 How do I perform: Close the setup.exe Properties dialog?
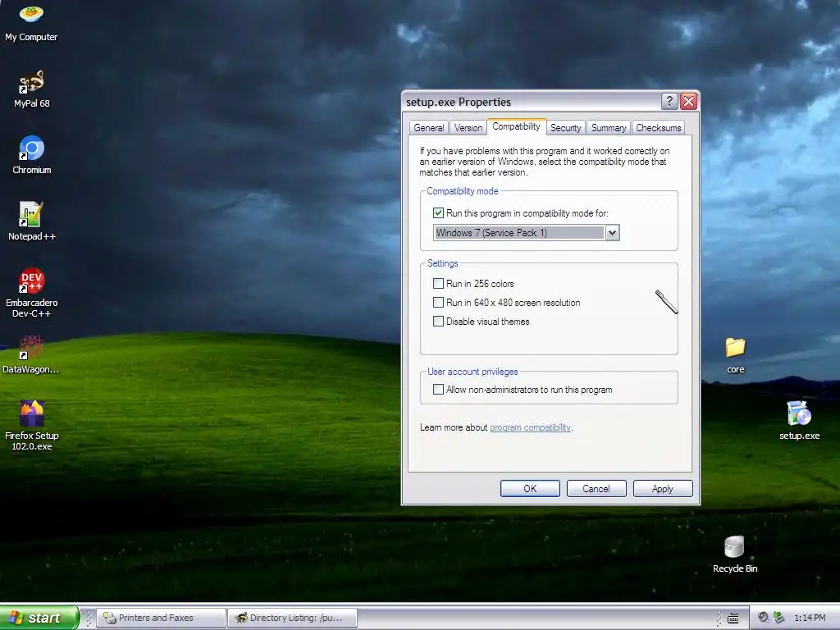click(x=688, y=101)
